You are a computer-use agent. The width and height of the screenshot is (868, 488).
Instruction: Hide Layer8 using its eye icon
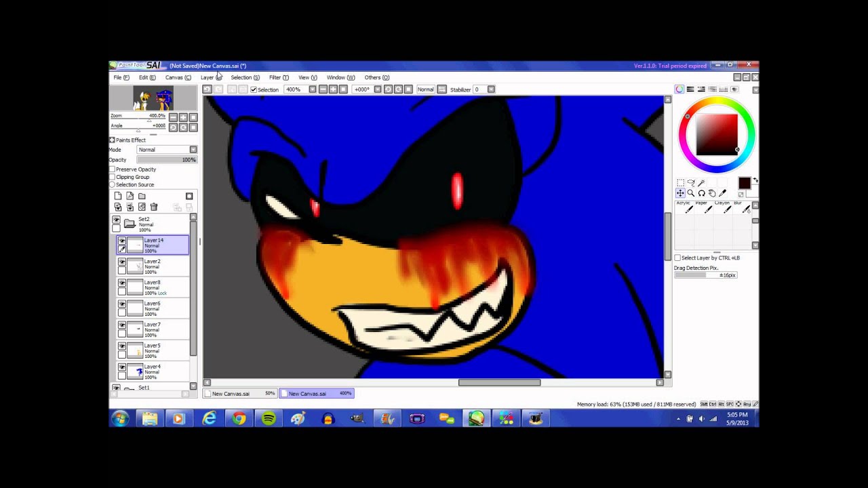[x=122, y=283]
